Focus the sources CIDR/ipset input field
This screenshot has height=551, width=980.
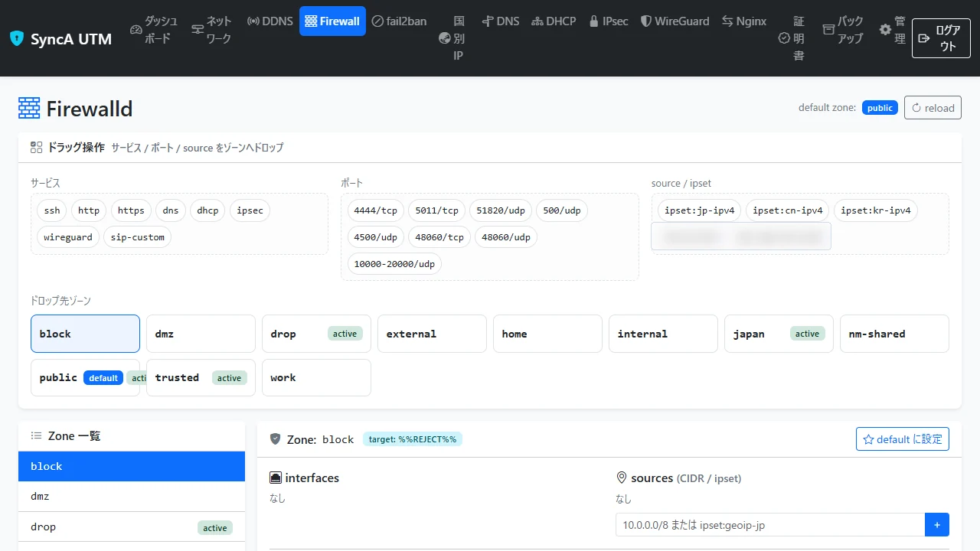770,525
